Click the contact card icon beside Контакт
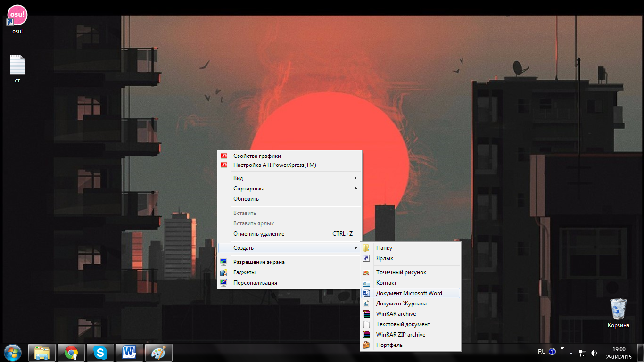Viewport: 644px width, 362px height. point(366,283)
